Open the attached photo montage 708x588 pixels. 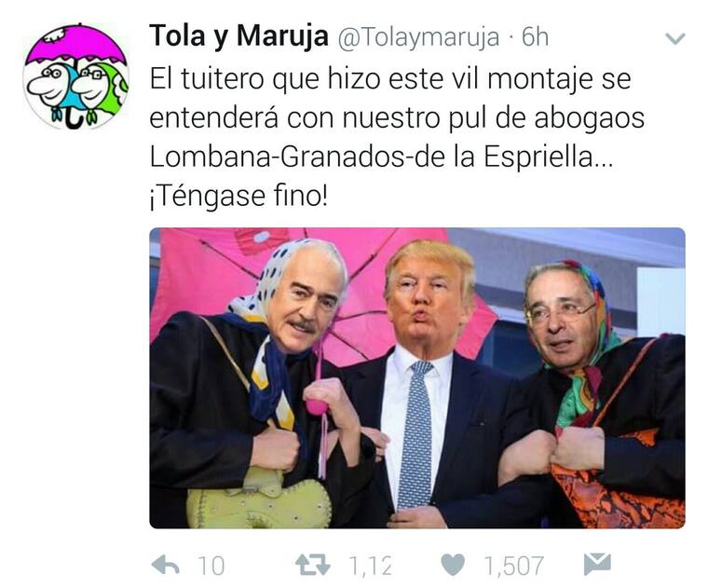click(x=417, y=378)
